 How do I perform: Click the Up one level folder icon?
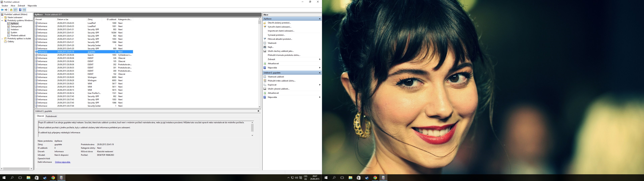pyautogui.click(x=11, y=10)
